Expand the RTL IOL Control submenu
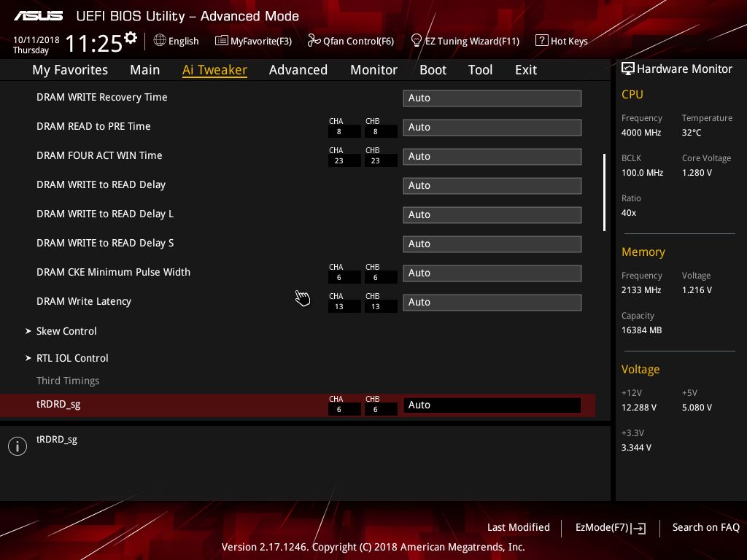The width and height of the screenshot is (747, 560). (x=72, y=358)
